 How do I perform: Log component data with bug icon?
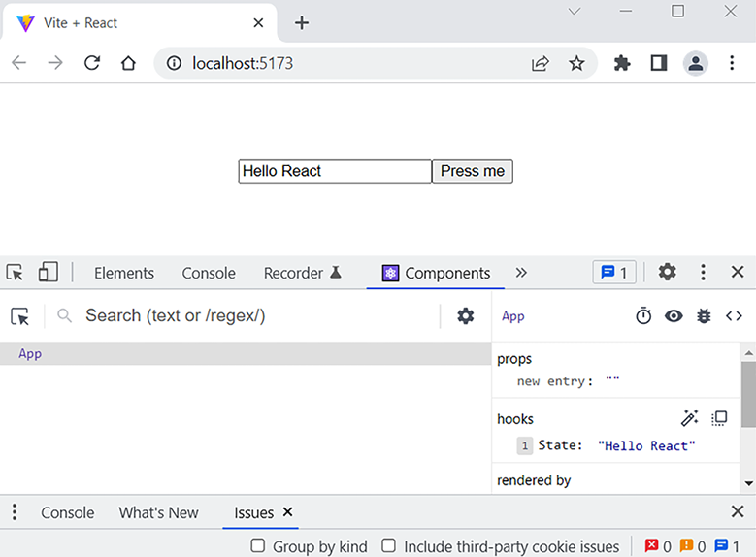(704, 316)
